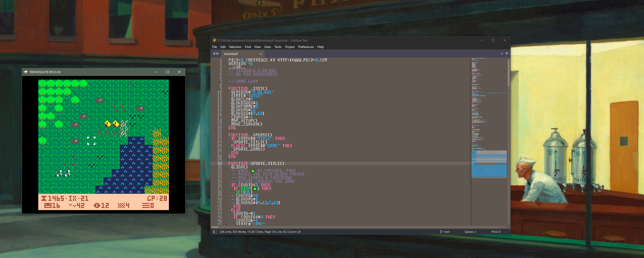Click the resource icon next to 16
The height and width of the screenshot is (258, 644).
coord(48,205)
